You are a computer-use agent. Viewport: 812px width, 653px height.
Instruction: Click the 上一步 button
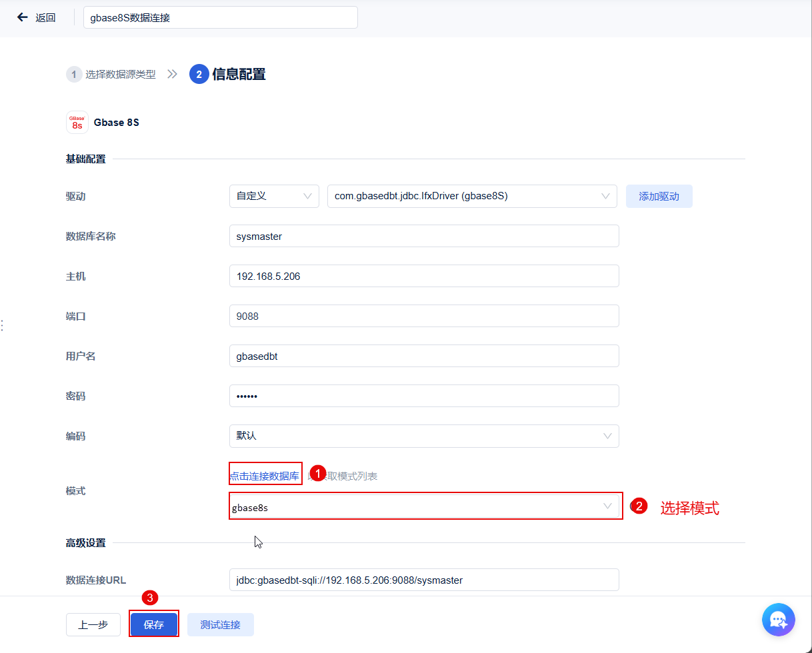tap(93, 625)
